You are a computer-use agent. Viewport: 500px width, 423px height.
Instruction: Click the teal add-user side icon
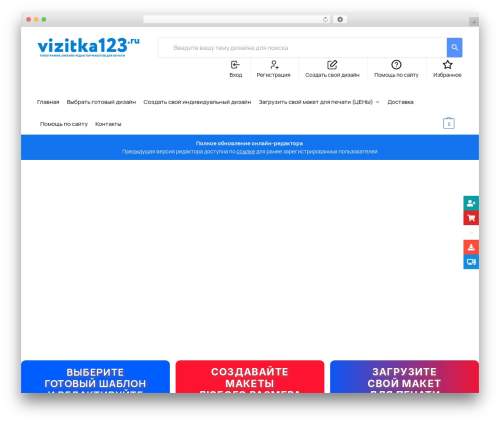coord(471,203)
